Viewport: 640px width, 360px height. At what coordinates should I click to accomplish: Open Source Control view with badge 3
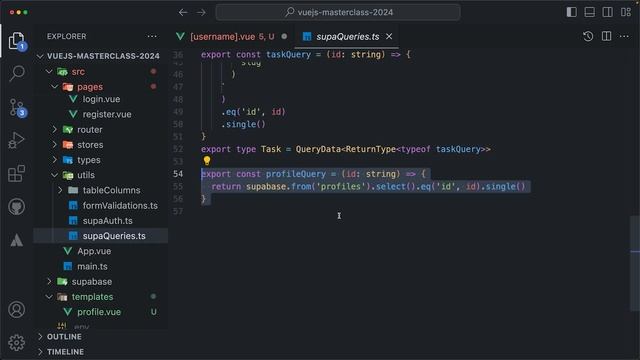16,107
